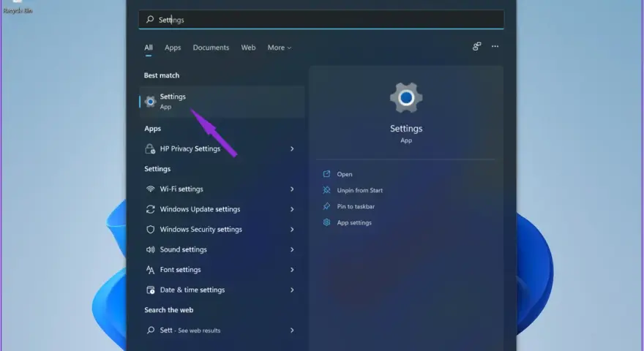The width and height of the screenshot is (644, 351).
Task: Expand Windows Security settings chevron
Action: [292, 229]
